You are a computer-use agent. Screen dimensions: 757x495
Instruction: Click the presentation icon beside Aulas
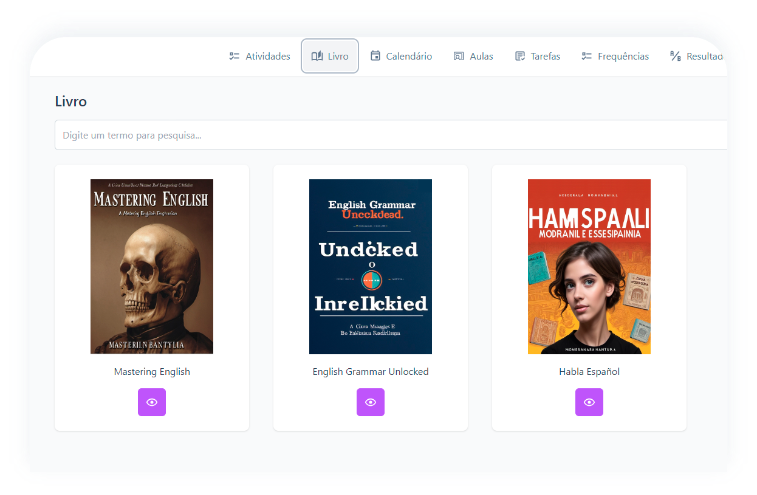click(459, 57)
